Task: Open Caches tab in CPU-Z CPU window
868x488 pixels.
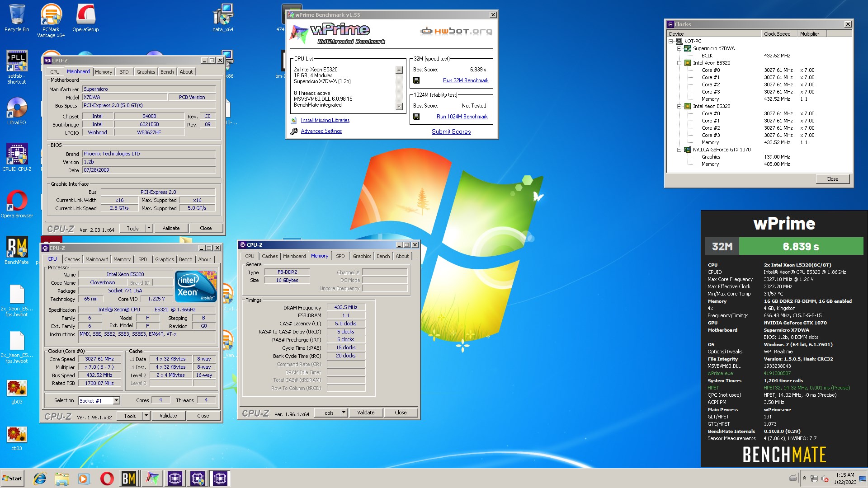Action: coord(72,259)
